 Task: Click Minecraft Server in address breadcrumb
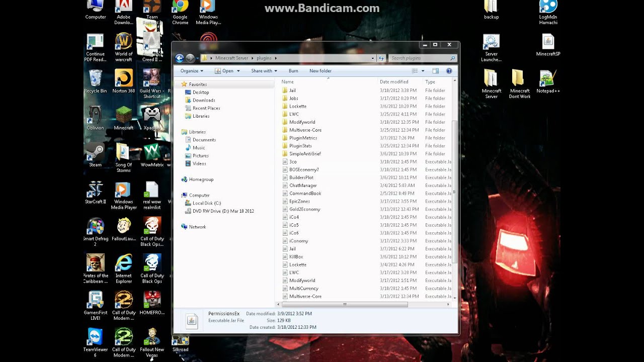pyautogui.click(x=232, y=58)
